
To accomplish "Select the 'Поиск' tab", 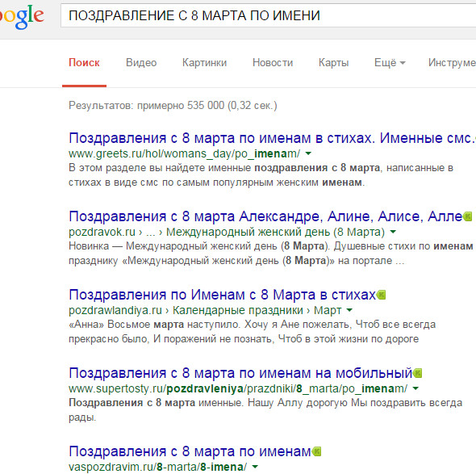I will pos(84,63).
